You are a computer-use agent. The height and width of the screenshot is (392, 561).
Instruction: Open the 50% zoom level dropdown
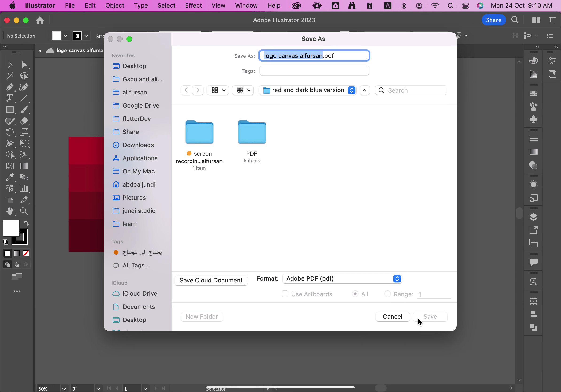click(x=64, y=388)
